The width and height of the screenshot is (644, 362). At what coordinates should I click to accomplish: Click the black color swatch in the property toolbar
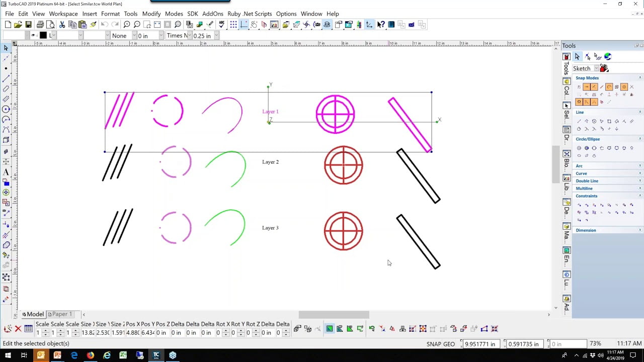pyautogui.click(x=43, y=35)
